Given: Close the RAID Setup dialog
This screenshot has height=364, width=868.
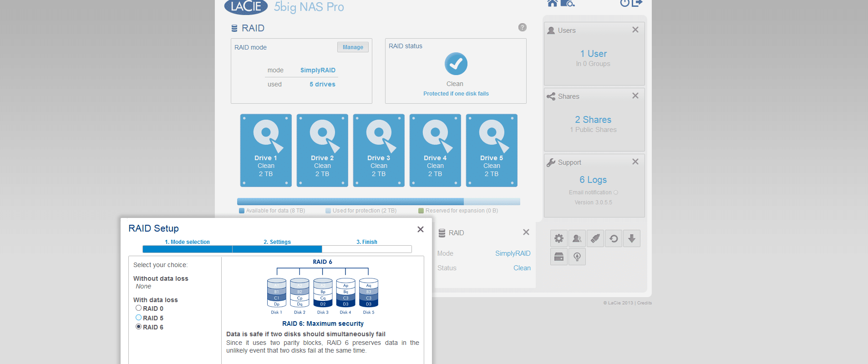Looking at the screenshot, I should coord(421,229).
